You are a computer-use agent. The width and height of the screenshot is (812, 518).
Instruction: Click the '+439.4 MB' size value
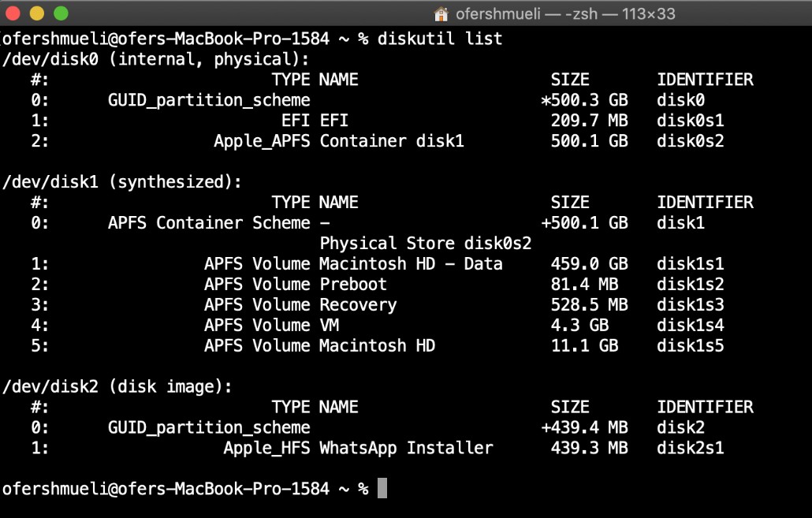point(584,427)
